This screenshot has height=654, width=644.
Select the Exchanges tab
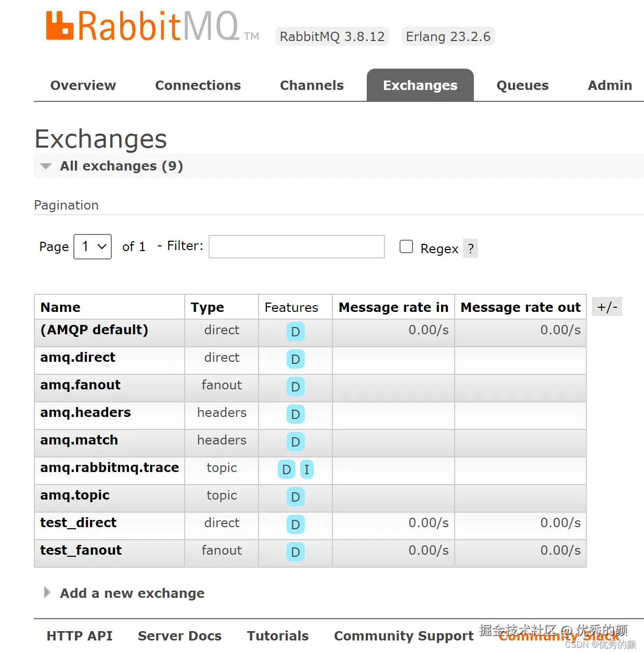point(420,85)
